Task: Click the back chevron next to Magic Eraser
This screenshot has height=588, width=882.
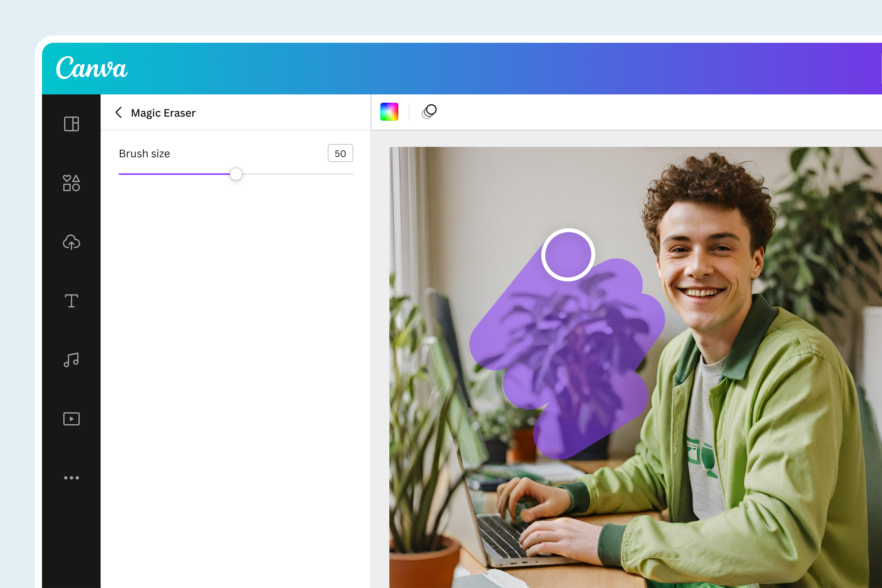Action: [x=119, y=112]
